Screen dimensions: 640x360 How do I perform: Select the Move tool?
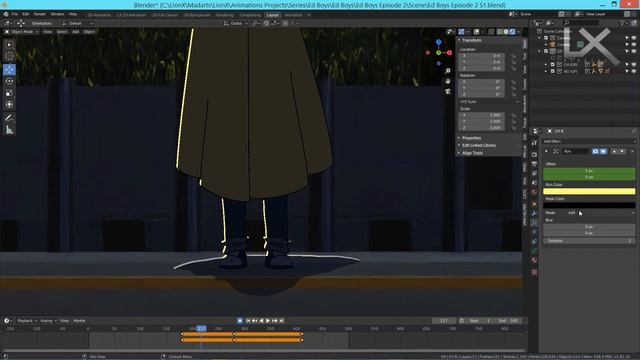pos(9,69)
